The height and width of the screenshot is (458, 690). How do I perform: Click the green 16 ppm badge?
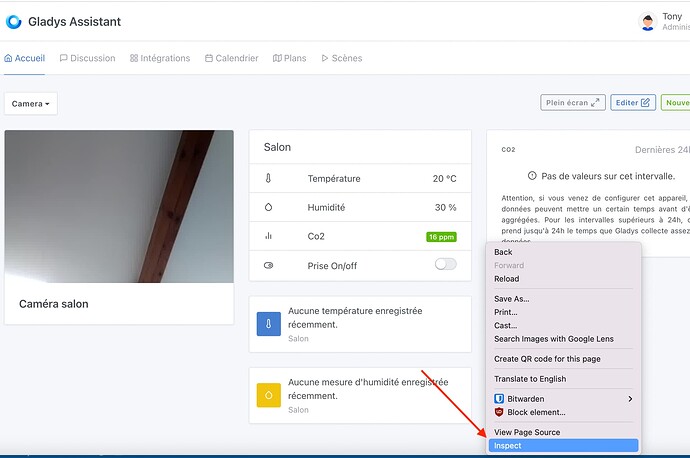pyautogui.click(x=441, y=237)
